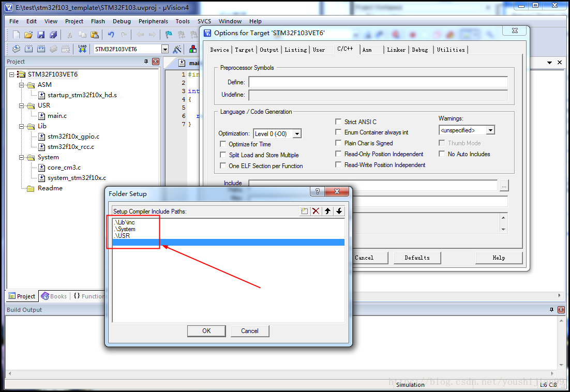
Task: Enable No Auto Includes checkbox
Action: (x=442, y=154)
